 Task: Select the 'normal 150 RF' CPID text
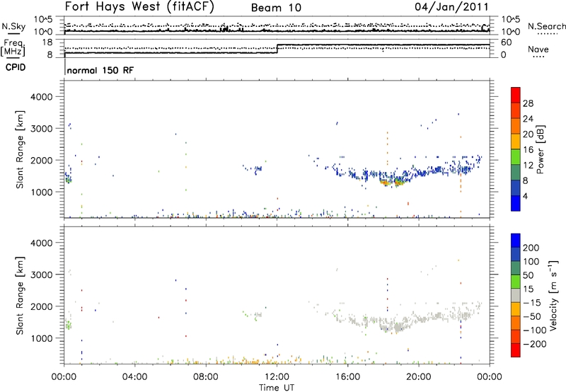100,70
